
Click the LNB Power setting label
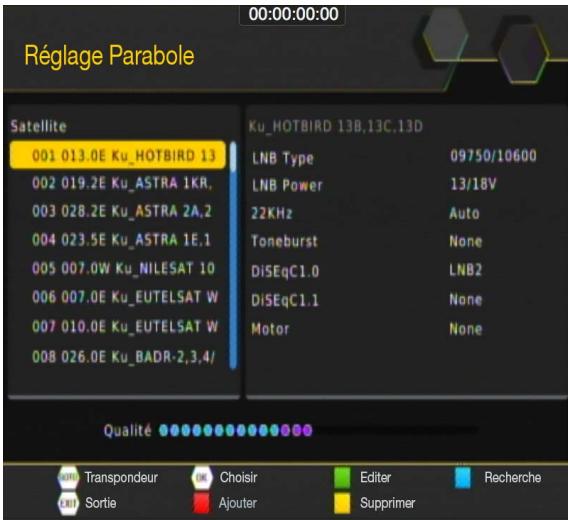point(287,186)
